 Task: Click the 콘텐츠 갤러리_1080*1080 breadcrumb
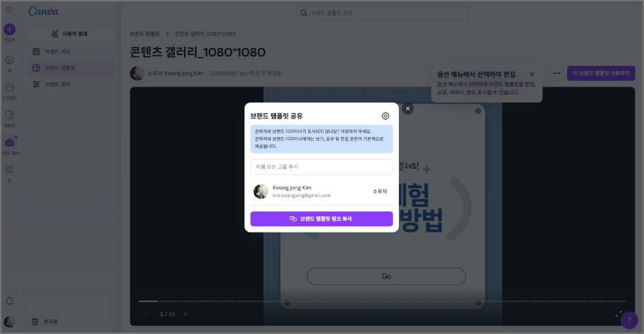(x=205, y=33)
